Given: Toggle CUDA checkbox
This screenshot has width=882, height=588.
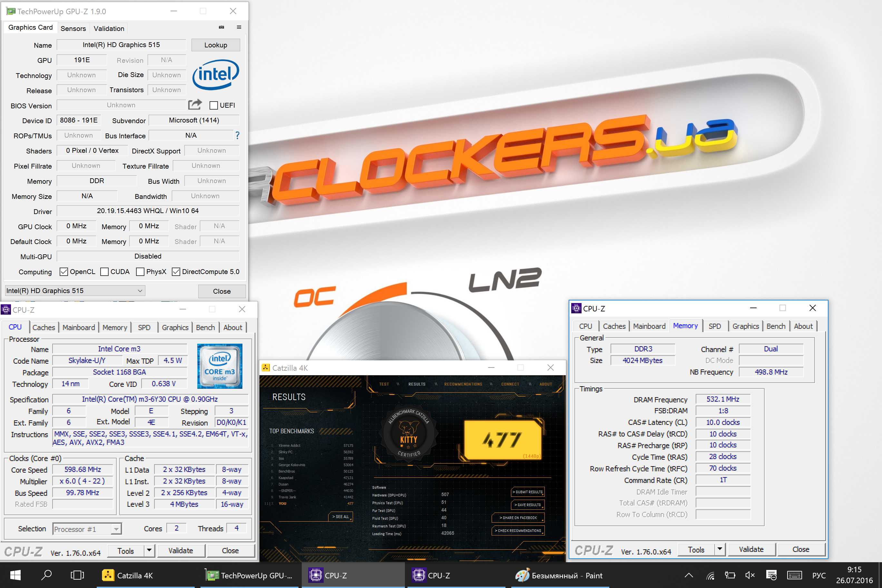Looking at the screenshot, I should [104, 271].
